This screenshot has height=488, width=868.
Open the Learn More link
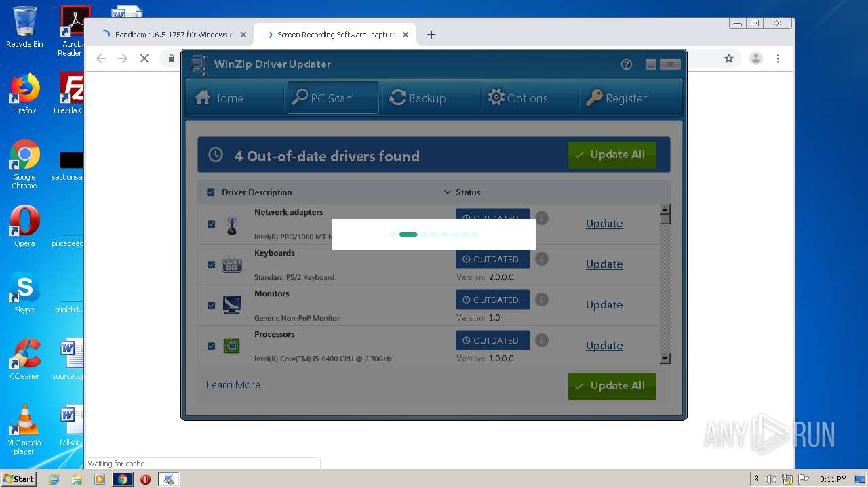click(233, 385)
